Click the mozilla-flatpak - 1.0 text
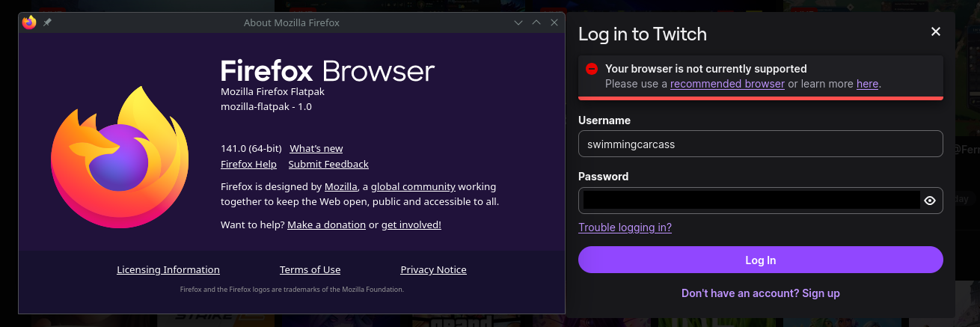Image resolution: width=980 pixels, height=327 pixels. (266, 106)
